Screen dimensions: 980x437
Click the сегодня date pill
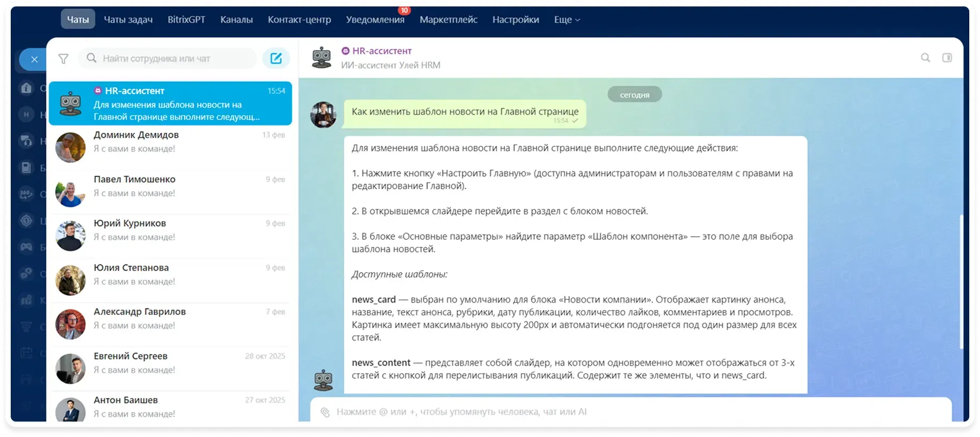(x=635, y=95)
